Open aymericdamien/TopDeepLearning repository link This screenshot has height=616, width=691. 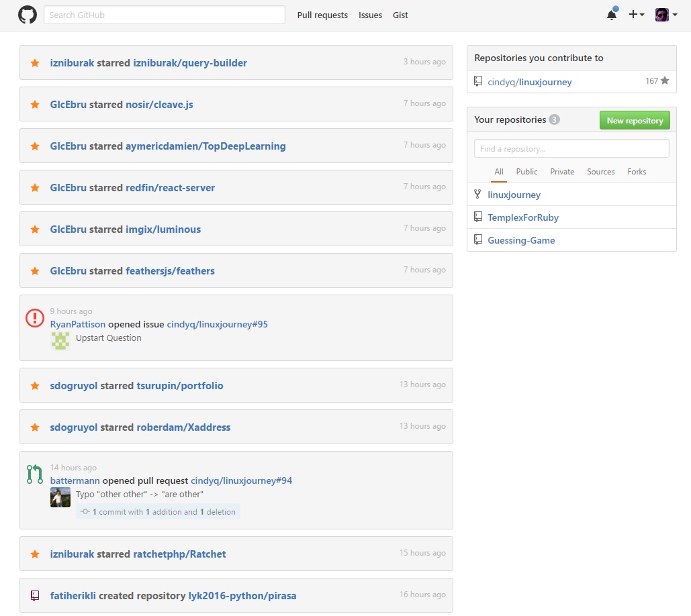coord(205,146)
